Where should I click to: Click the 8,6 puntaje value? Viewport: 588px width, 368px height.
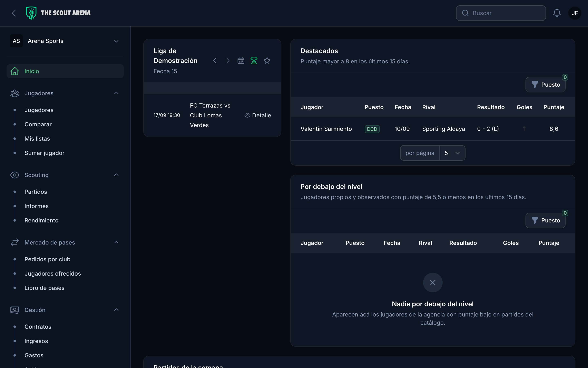click(554, 129)
